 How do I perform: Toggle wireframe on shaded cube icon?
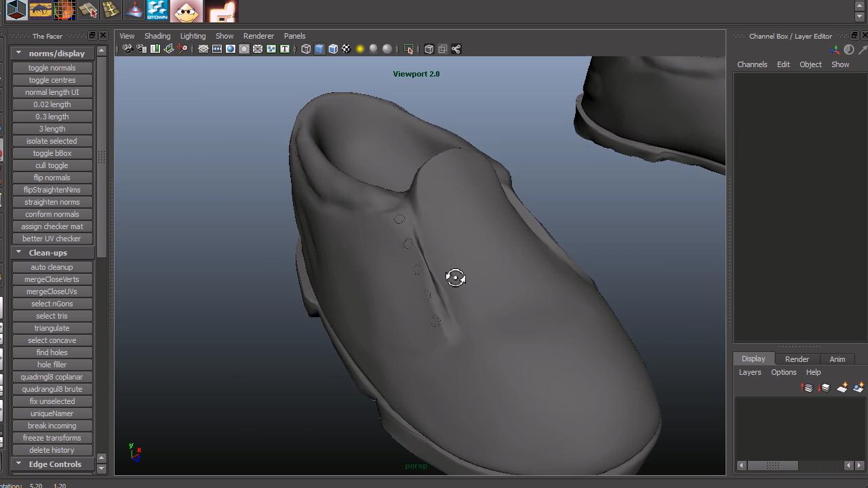pyautogui.click(x=333, y=49)
